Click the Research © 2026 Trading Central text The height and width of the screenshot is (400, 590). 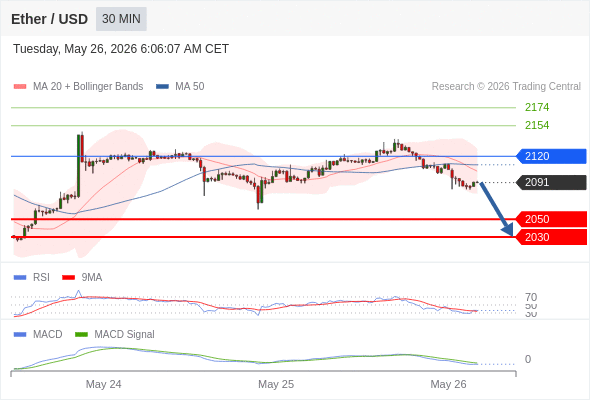pyautogui.click(x=506, y=87)
